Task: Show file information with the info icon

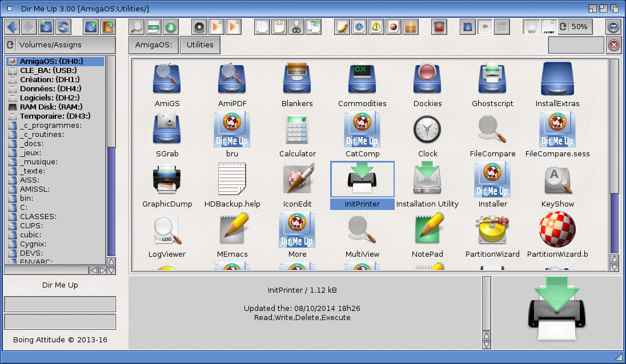Action: point(359,26)
